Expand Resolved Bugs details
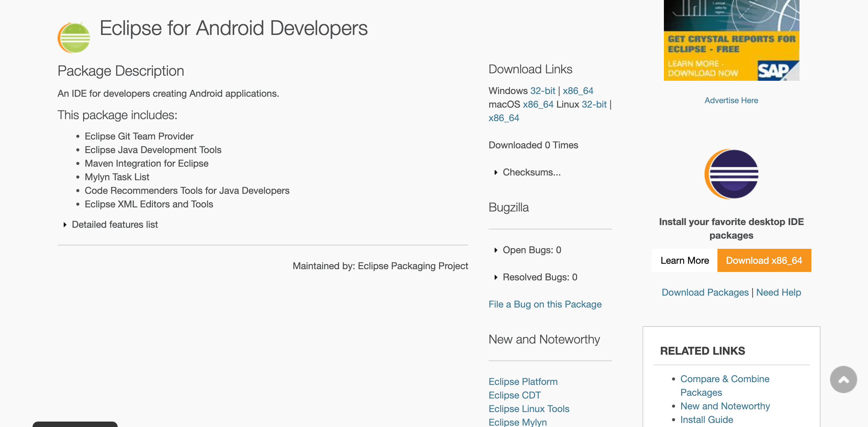This screenshot has width=868, height=427. pos(540,277)
